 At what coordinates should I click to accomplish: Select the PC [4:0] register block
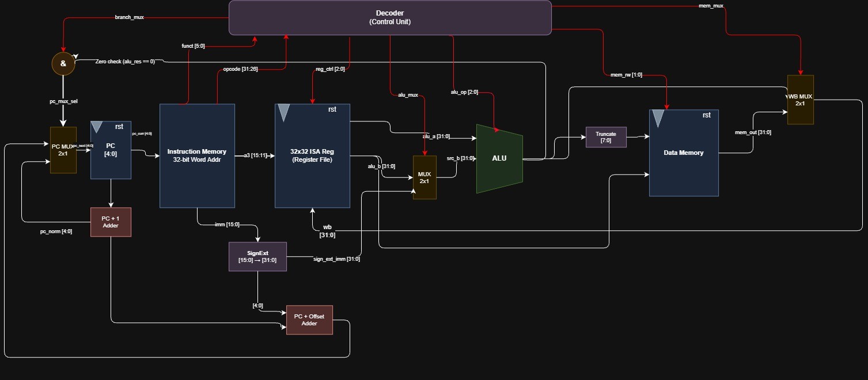[111, 150]
